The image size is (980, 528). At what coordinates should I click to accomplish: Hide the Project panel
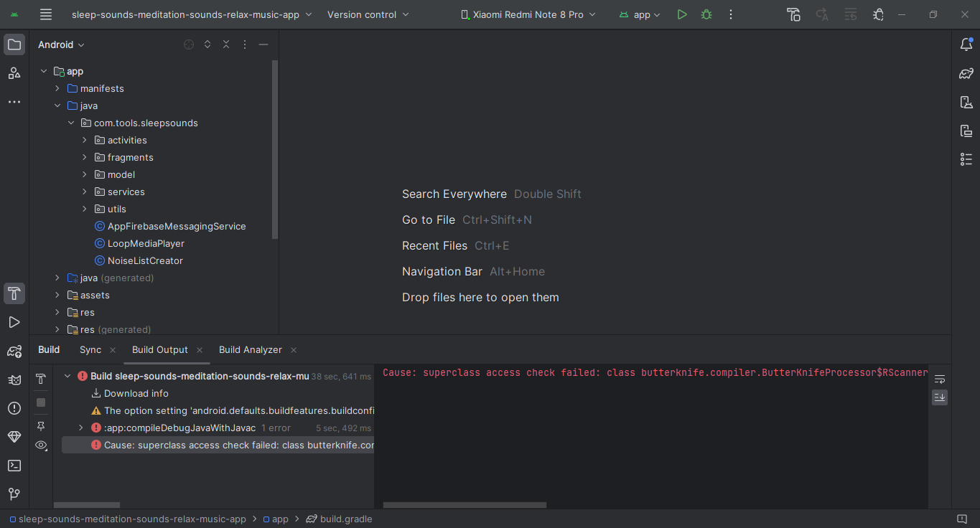point(263,44)
